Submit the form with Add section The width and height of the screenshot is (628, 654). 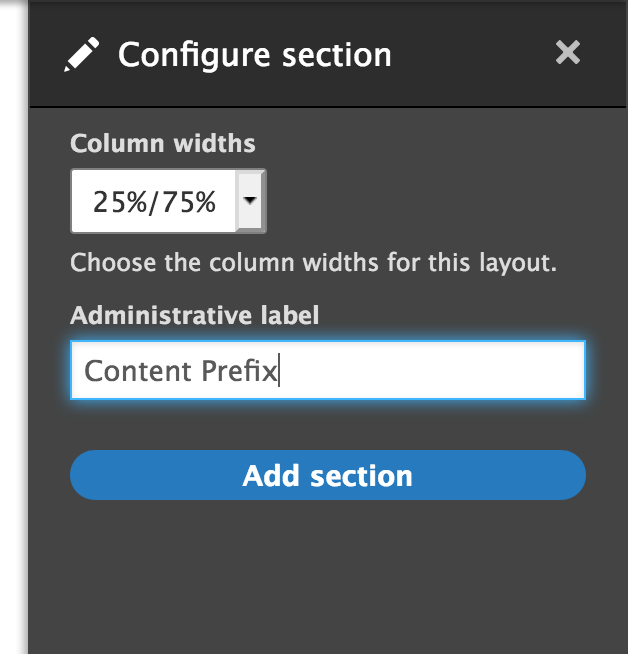[x=328, y=475]
